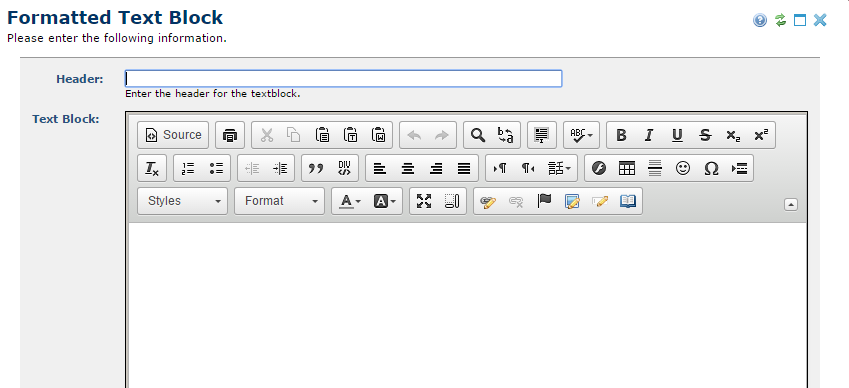Toggle Underline formatting
Screen dimensions: 849x388
tap(677, 135)
